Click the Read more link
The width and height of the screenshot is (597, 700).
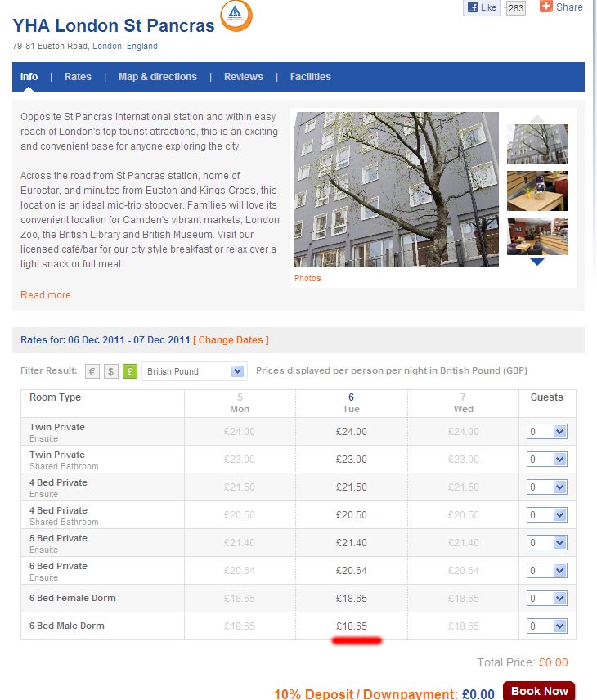(x=46, y=295)
